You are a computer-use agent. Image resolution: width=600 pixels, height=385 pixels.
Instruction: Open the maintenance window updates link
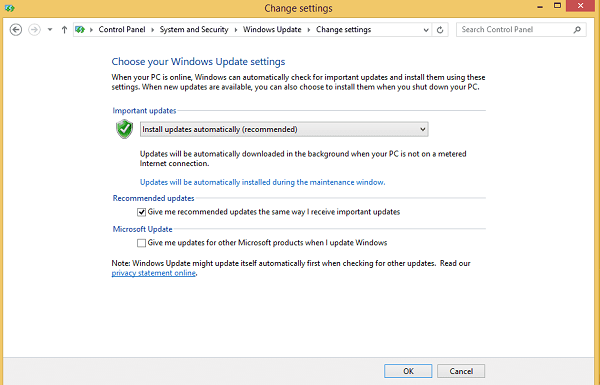(x=262, y=182)
